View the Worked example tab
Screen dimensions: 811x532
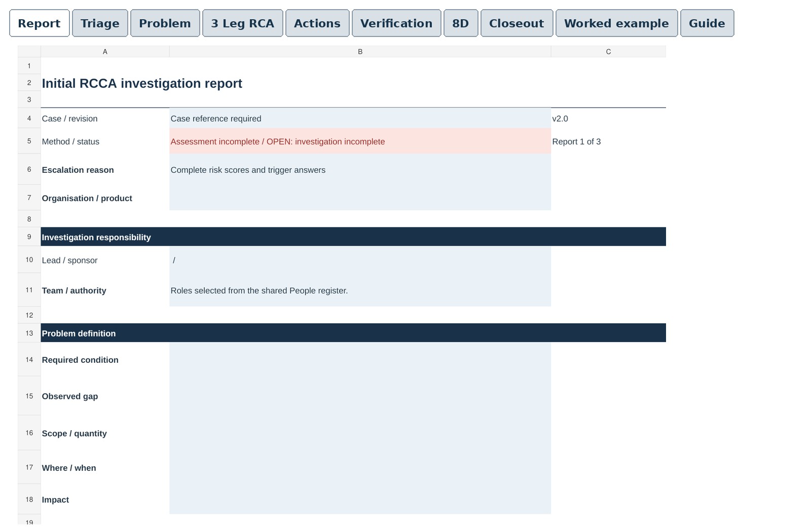(616, 23)
